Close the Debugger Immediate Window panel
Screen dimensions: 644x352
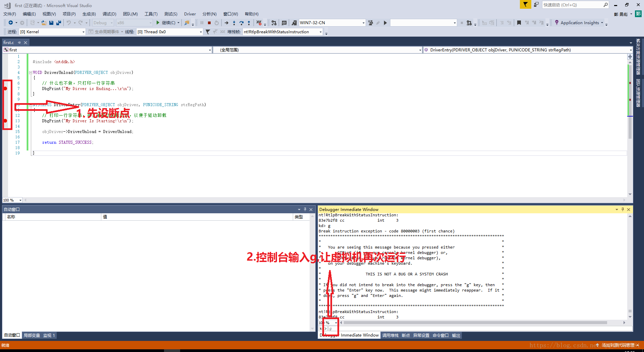point(629,209)
